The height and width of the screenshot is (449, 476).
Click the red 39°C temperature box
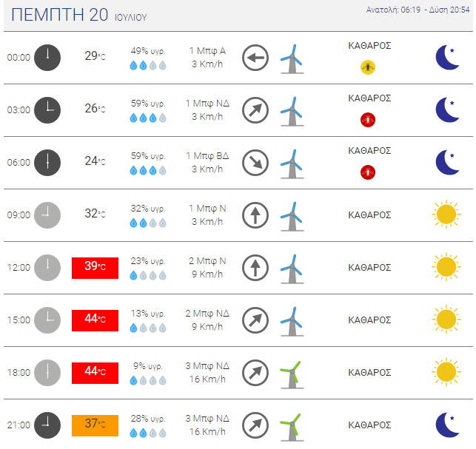(95, 268)
